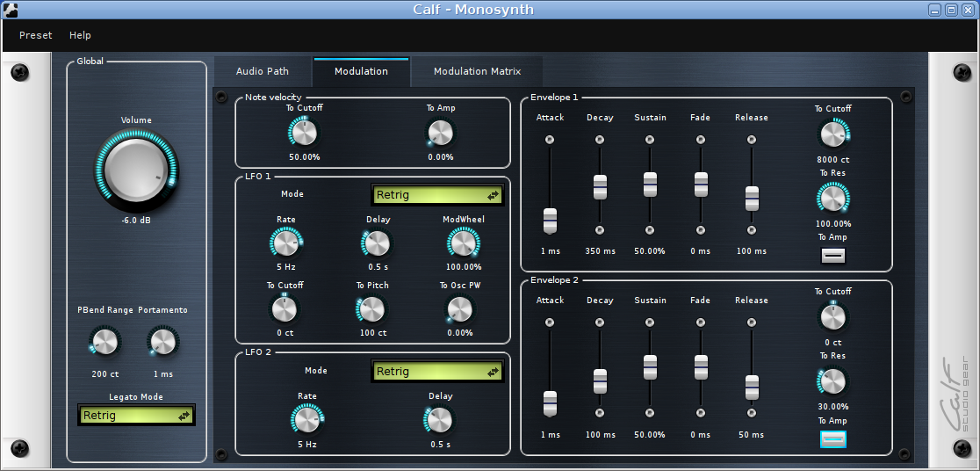Click the Envelope 1 Decay slider
Screen dimensions: 980x471
tap(600, 185)
